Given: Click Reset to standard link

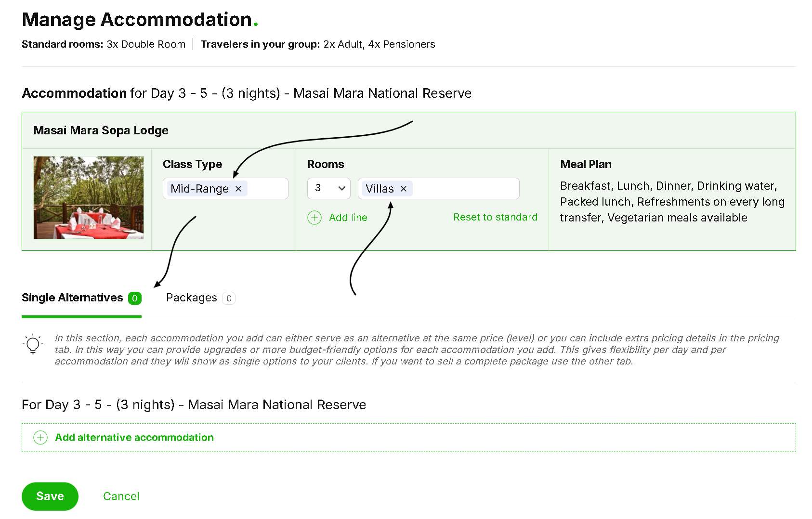Looking at the screenshot, I should pyautogui.click(x=495, y=217).
